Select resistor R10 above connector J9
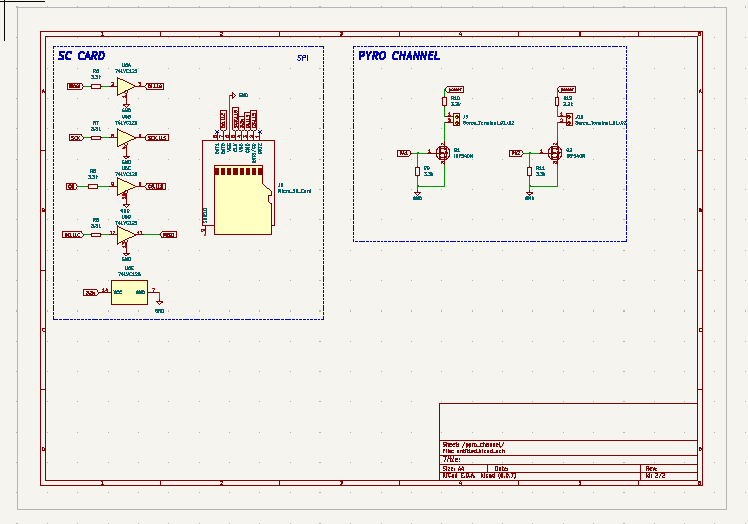The width and height of the screenshot is (748, 524). pyautogui.click(x=444, y=101)
